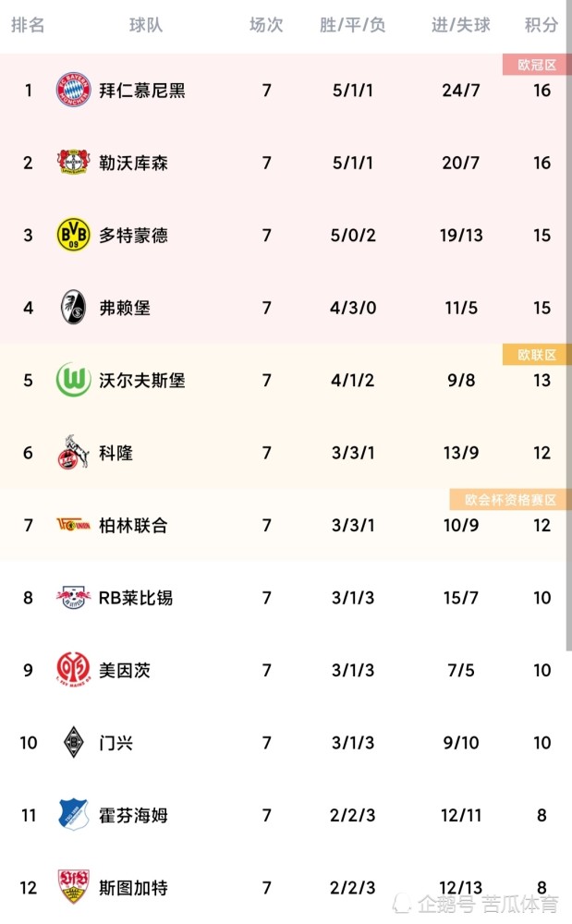Select the Stuttgart VfB crest
Viewport: 572px width, 924px height.
point(73,886)
